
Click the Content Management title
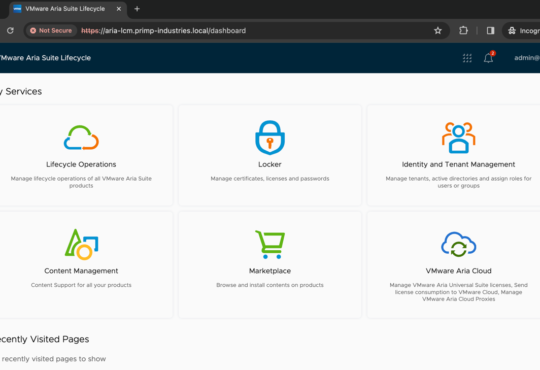pos(81,271)
